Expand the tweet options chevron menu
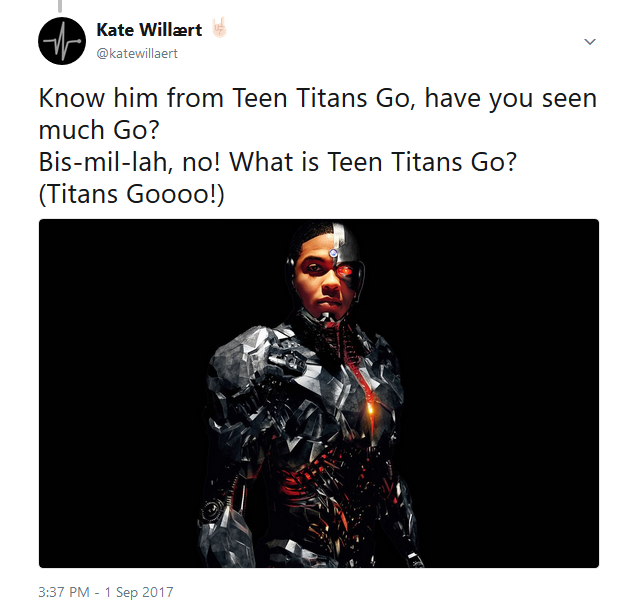 pos(590,42)
